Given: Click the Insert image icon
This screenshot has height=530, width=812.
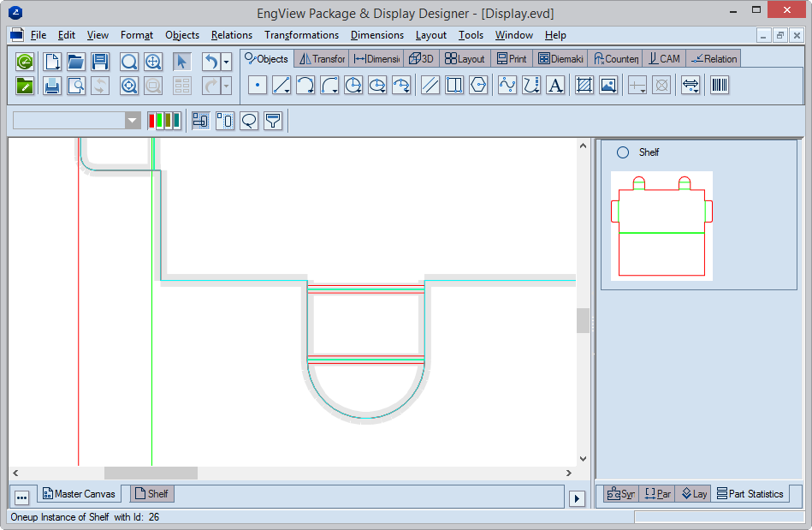Looking at the screenshot, I should (x=608, y=86).
